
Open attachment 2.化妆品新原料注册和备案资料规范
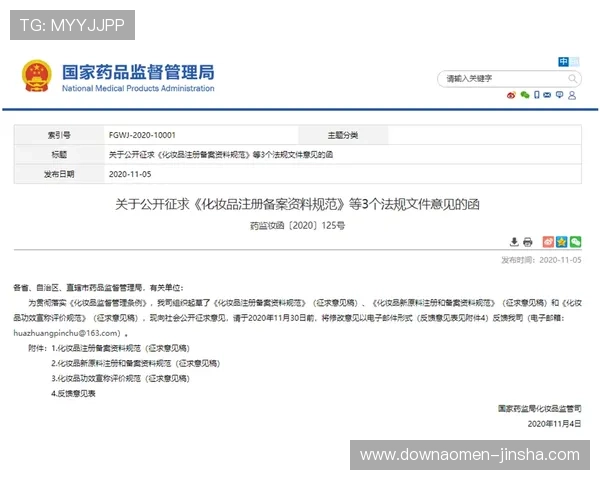pyautogui.click(x=135, y=363)
